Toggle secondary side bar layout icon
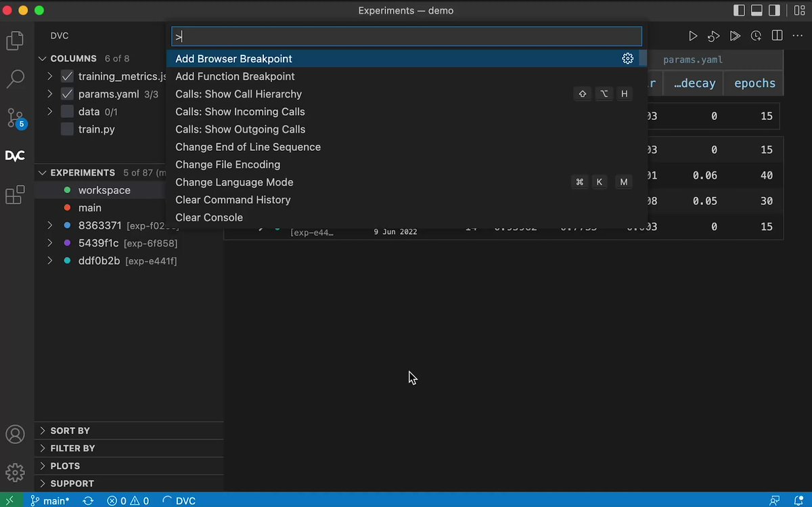Image resolution: width=812 pixels, height=507 pixels. click(775, 11)
